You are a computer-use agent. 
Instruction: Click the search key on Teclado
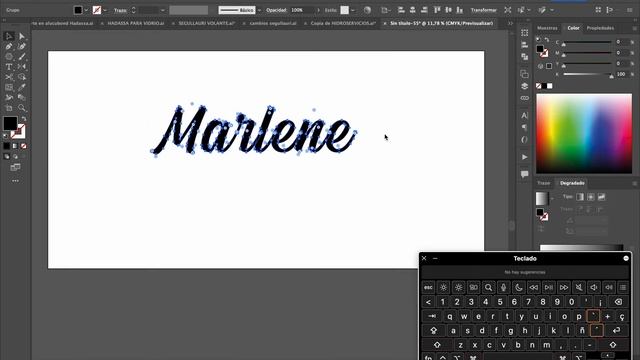click(x=488, y=287)
